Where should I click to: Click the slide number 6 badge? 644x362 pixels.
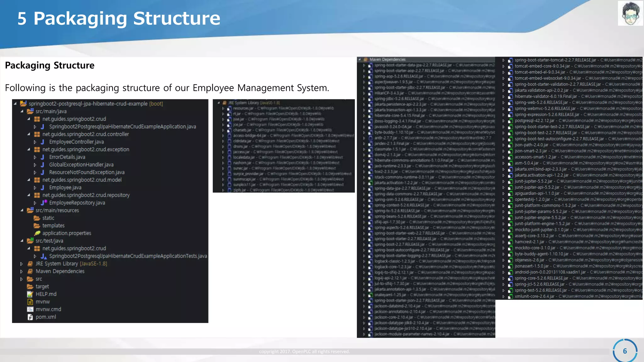[625, 351]
